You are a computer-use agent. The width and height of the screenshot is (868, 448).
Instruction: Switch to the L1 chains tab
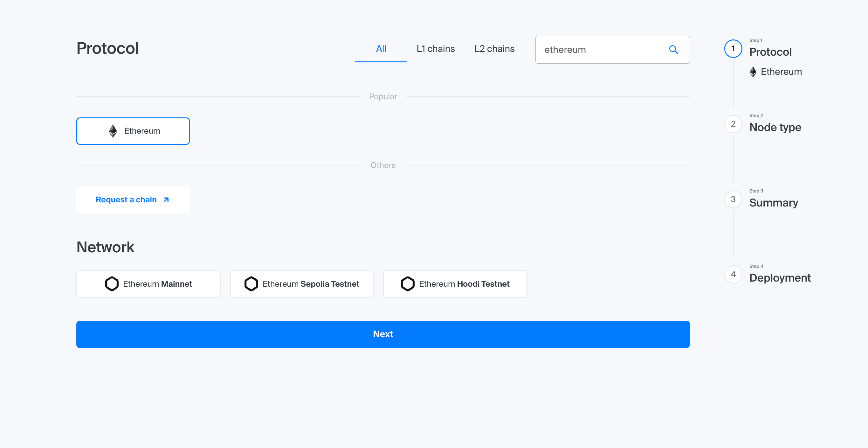[x=436, y=49]
